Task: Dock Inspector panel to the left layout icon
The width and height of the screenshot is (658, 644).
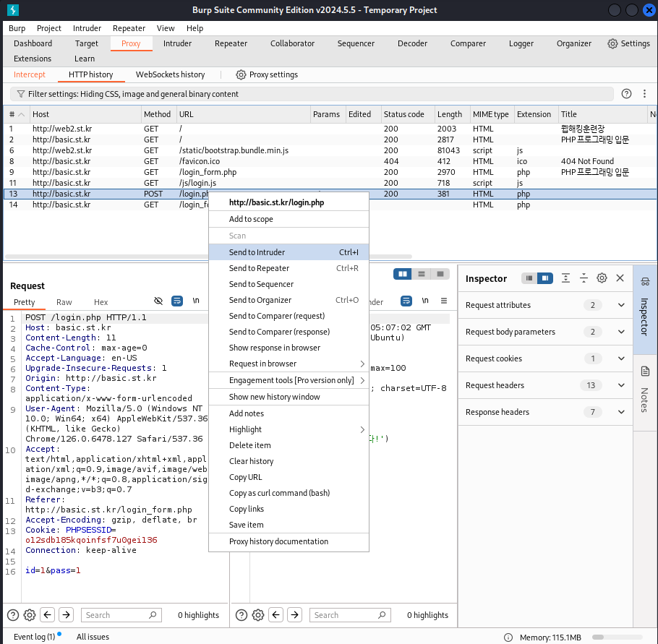Action: coord(529,278)
